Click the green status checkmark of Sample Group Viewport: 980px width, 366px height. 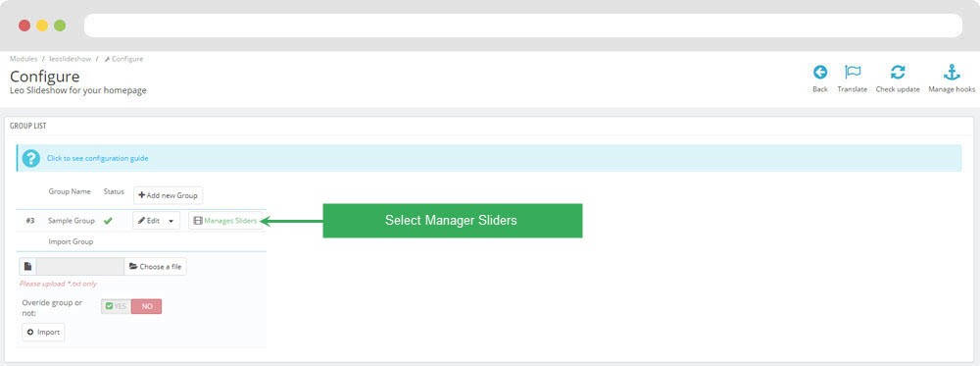[108, 220]
